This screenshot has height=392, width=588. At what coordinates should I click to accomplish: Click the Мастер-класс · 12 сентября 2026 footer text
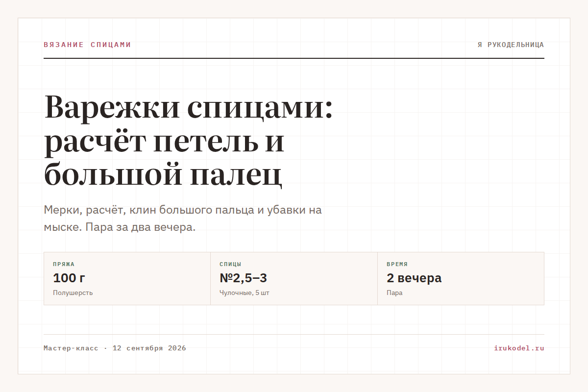coord(115,348)
